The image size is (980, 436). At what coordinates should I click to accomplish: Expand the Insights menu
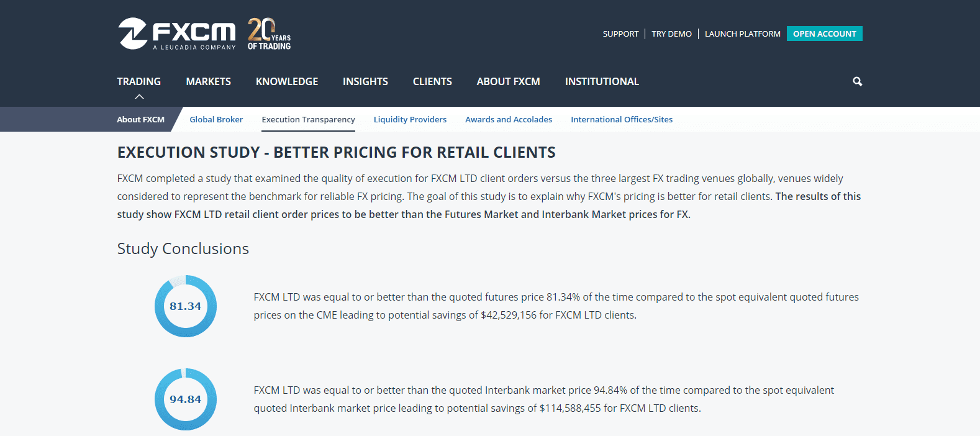click(x=365, y=81)
